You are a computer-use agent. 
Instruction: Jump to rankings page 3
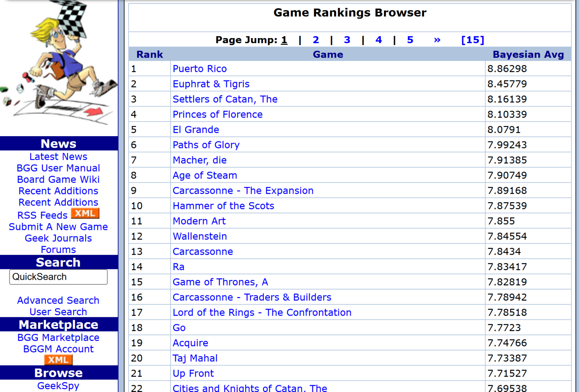(347, 40)
